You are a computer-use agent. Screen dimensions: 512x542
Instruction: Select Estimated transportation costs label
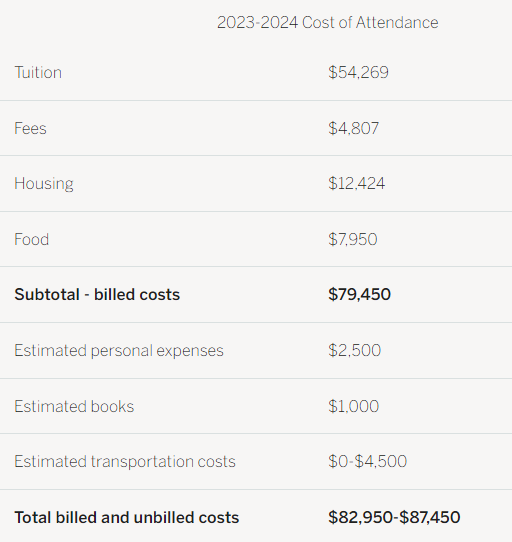[x=125, y=462]
